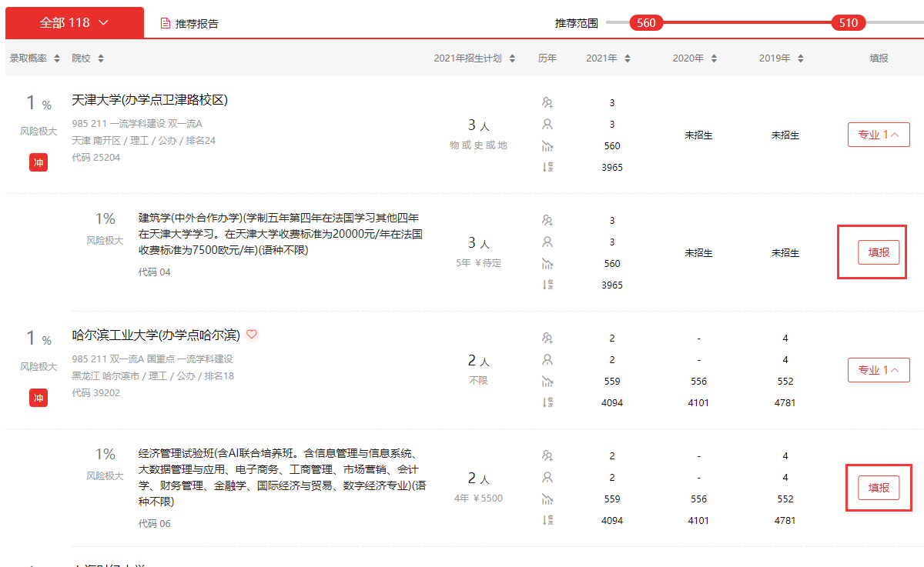Click sort arrows beside 2019年 header
This screenshot has width=924, height=567.
tap(801, 58)
